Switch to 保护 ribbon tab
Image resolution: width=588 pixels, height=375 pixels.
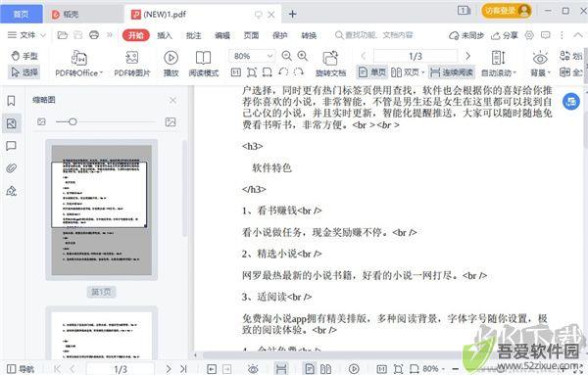[280, 35]
